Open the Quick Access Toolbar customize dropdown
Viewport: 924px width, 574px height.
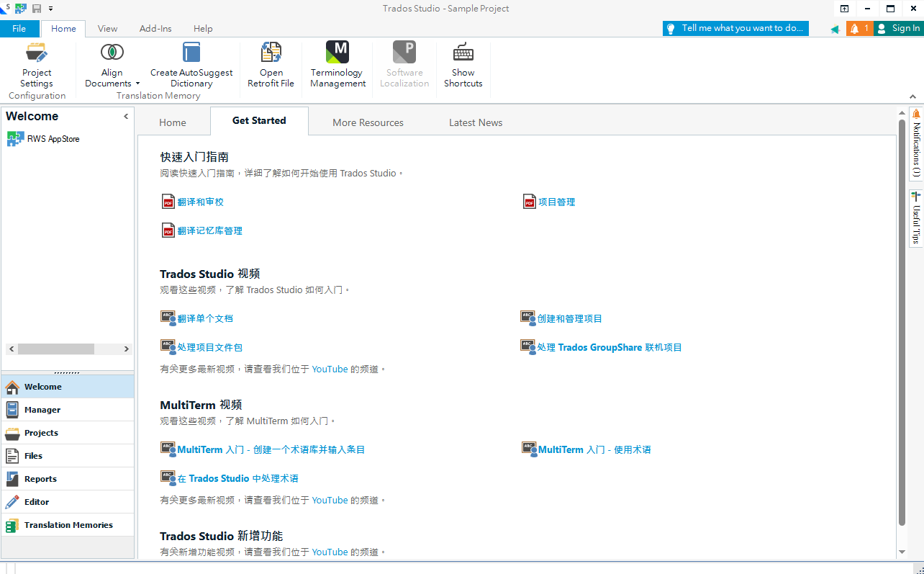(51, 9)
